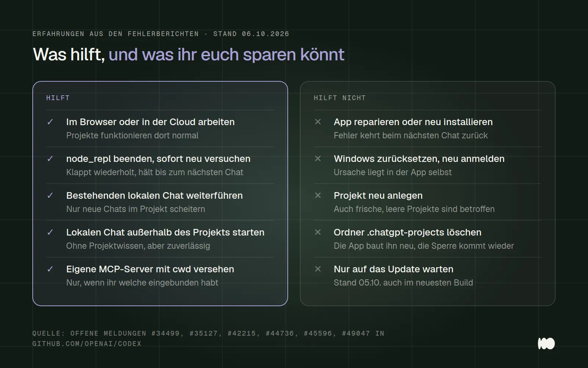
Task: Click the 'HILFT' card heading
Action: click(58, 98)
